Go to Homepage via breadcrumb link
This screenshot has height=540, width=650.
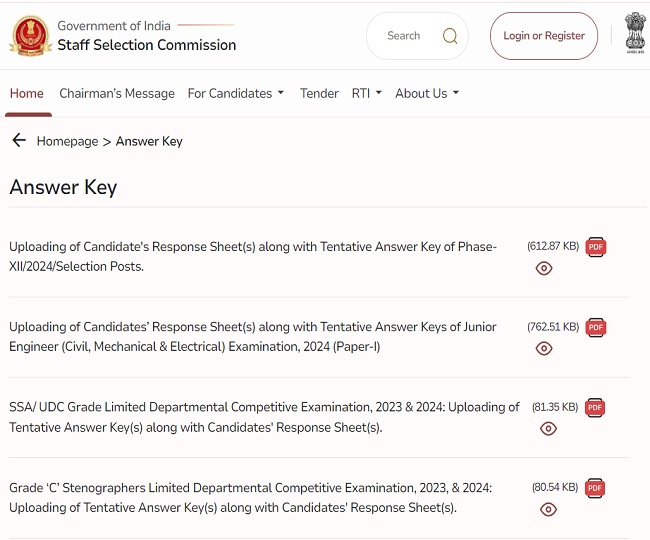[67, 141]
